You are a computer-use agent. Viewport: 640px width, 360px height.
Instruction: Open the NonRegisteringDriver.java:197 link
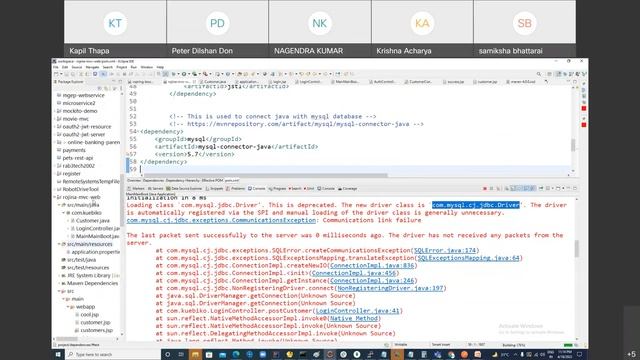(x=390, y=288)
